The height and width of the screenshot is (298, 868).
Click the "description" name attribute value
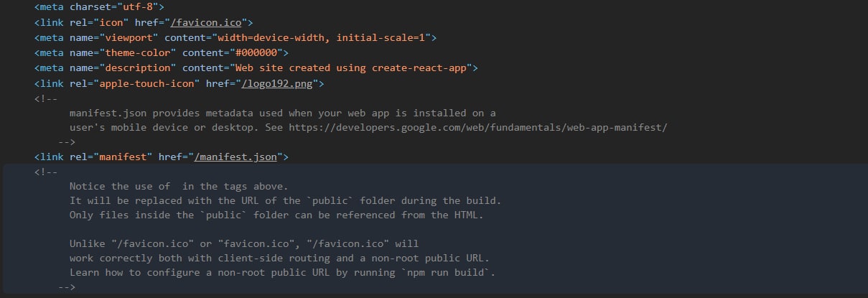click(138, 68)
